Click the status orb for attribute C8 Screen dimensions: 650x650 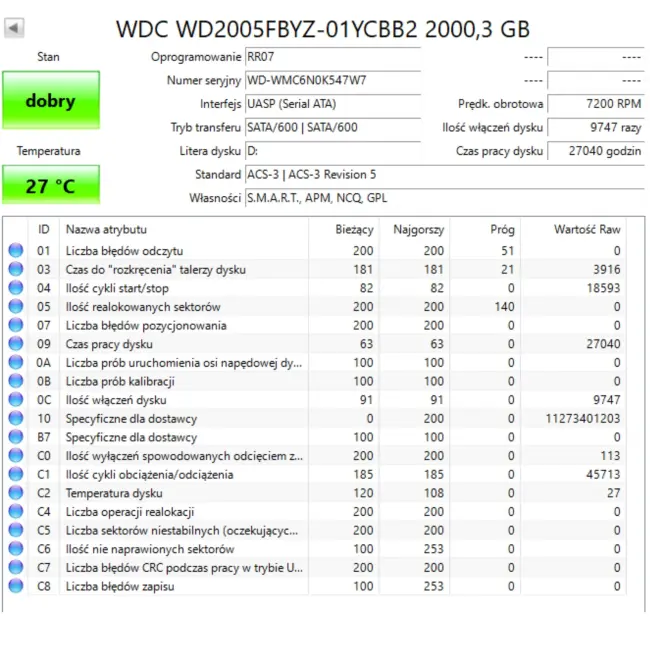coord(16,586)
